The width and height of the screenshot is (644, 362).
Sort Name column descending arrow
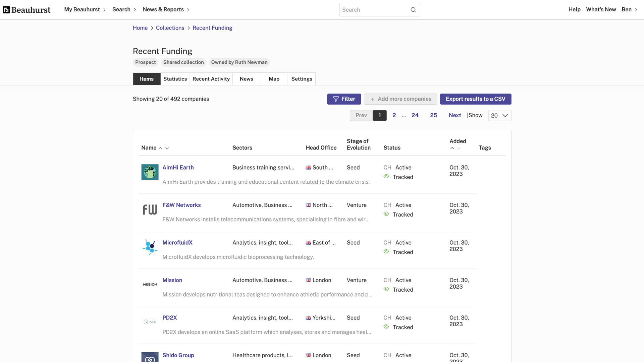(x=167, y=148)
